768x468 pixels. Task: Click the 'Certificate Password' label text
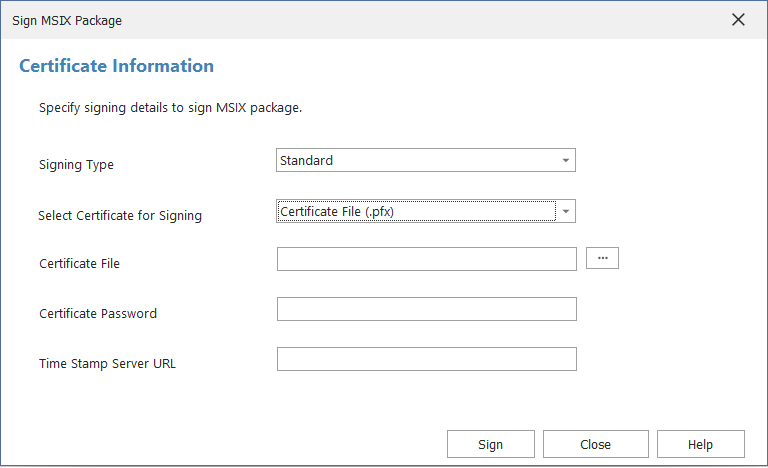98,313
